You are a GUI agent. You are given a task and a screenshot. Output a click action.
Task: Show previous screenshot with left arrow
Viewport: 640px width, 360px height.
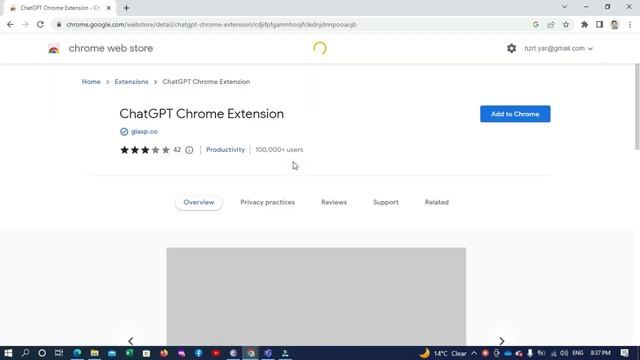pyautogui.click(x=131, y=341)
